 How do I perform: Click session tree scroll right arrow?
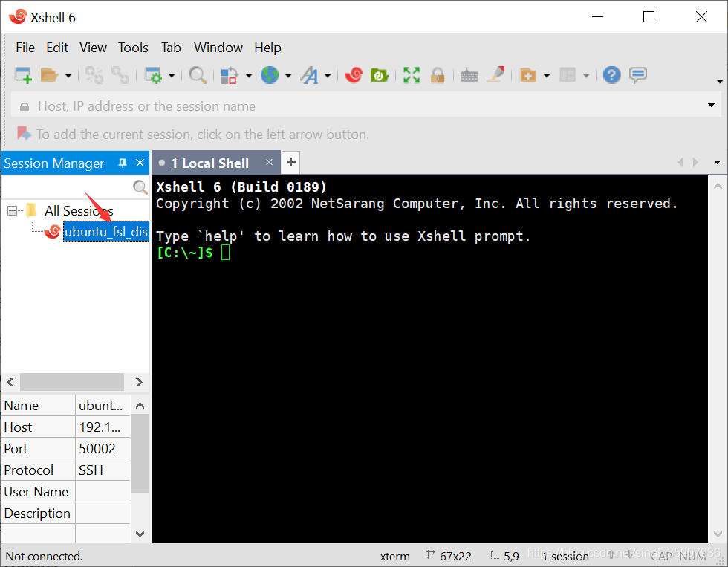coord(139,382)
